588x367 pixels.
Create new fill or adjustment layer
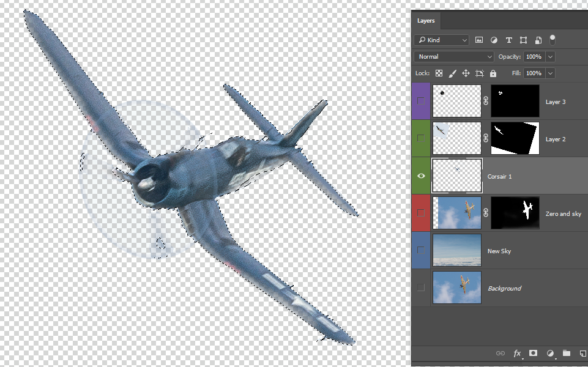550,353
